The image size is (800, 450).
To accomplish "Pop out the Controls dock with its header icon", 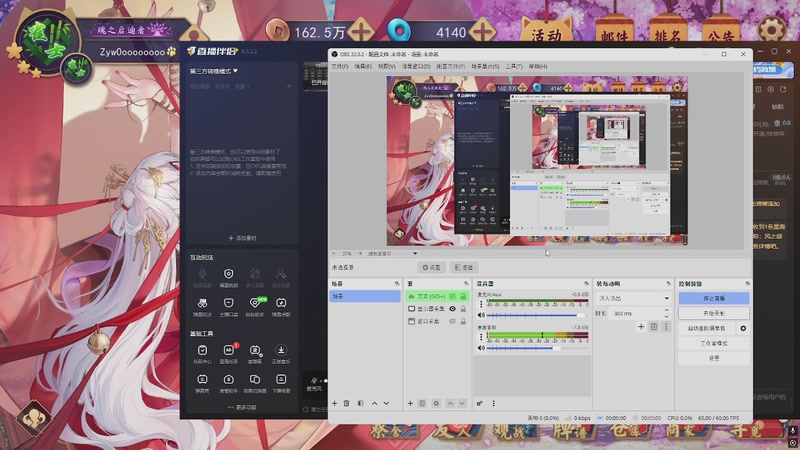I will (747, 283).
